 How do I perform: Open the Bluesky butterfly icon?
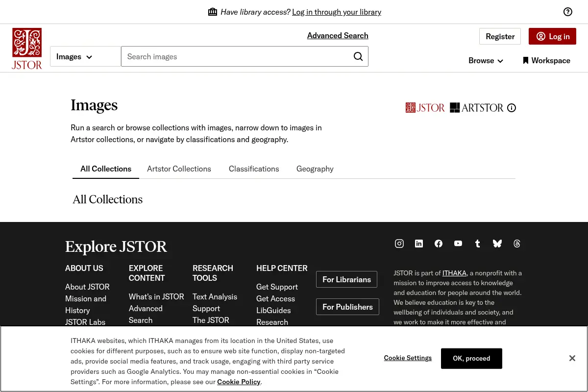(497, 244)
